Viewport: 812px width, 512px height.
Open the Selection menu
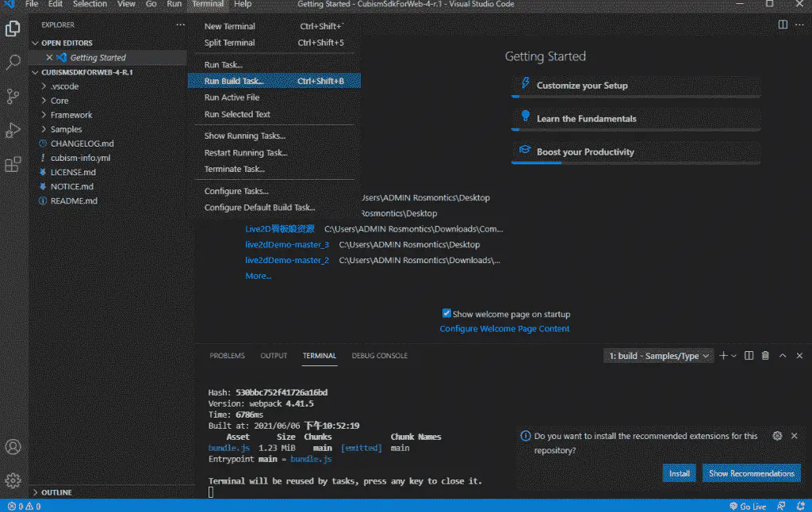coord(90,4)
